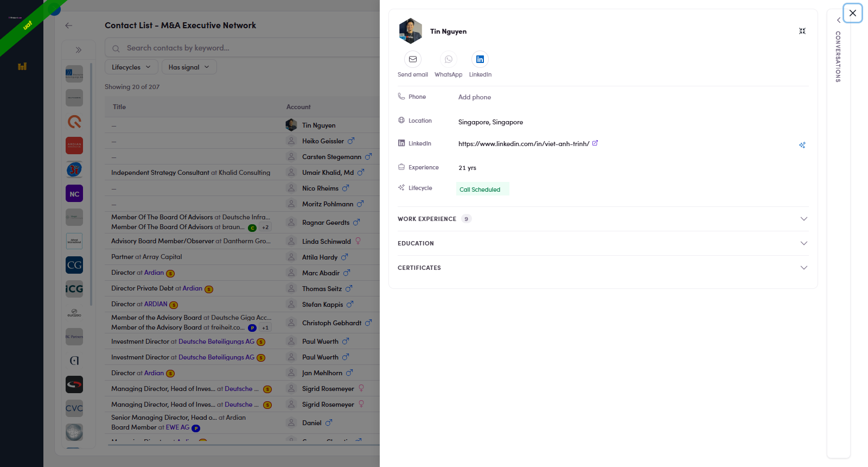
Task: Select the iCG account icon in the sidebar
Action: pyautogui.click(x=74, y=289)
